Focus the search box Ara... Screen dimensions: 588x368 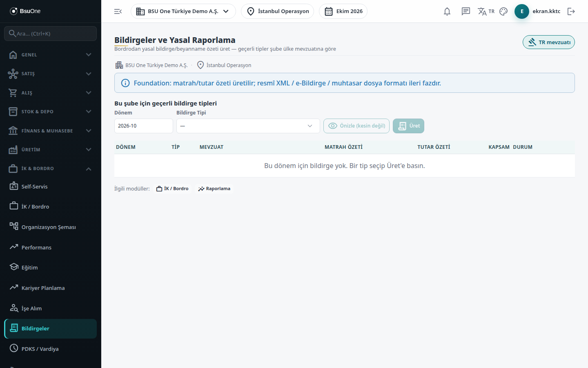click(x=51, y=34)
